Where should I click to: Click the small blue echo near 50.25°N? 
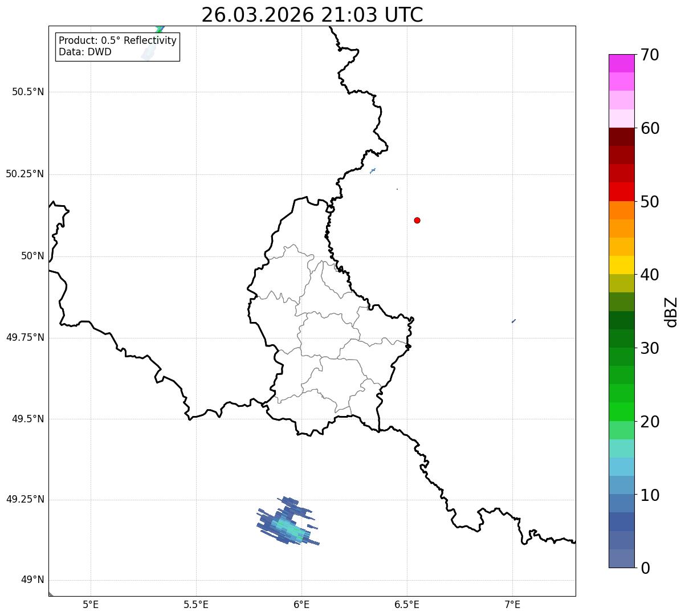tap(373, 170)
